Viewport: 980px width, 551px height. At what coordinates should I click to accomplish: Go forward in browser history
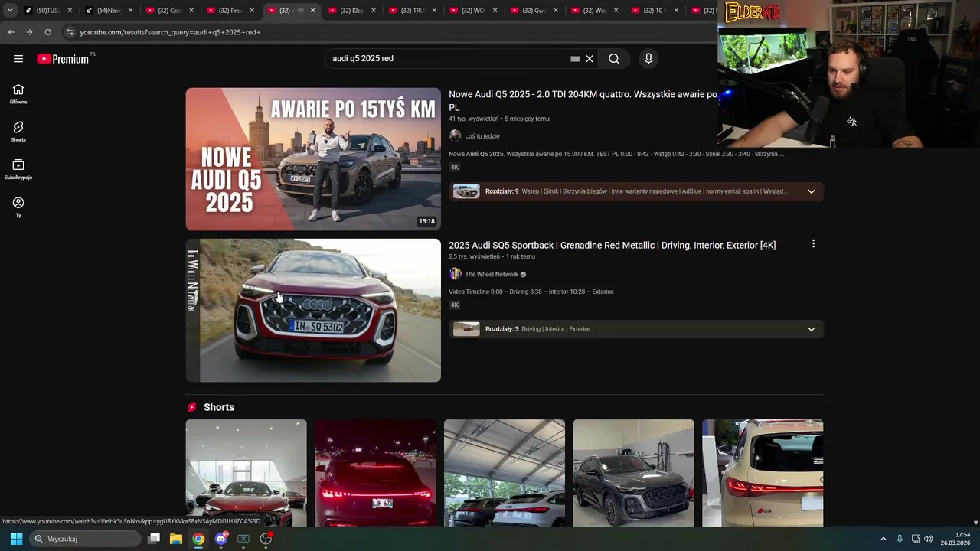[x=29, y=32]
